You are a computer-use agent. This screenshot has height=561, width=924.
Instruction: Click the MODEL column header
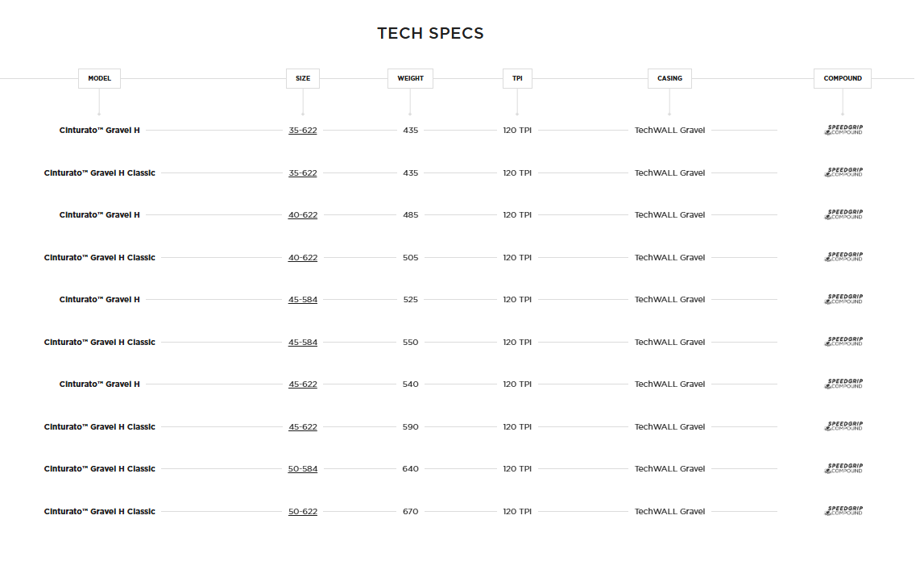click(x=99, y=78)
